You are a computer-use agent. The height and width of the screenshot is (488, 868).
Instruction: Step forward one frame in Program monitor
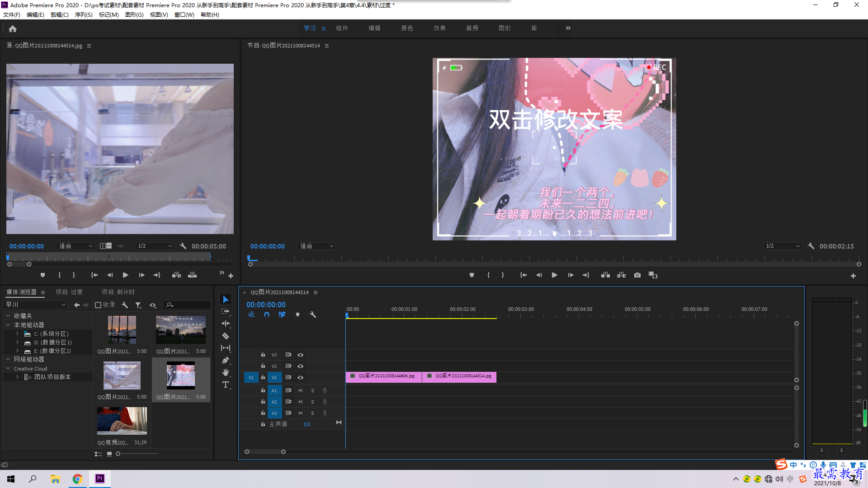point(571,275)
